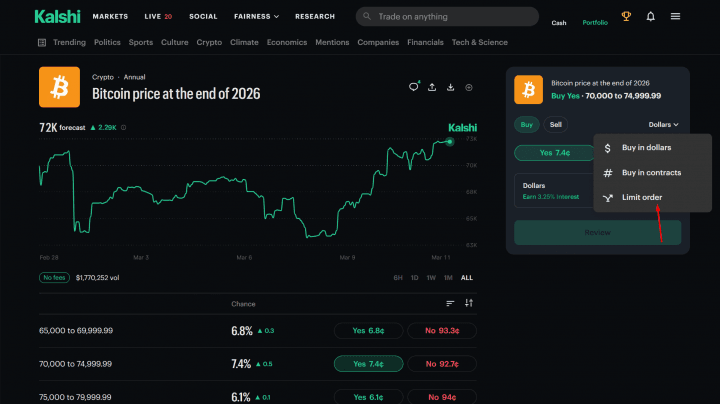Image resolution: width=720 pixels, height=404 pixels.
Task: Open the comments speech bubble icon
Action: coord(414,87)
